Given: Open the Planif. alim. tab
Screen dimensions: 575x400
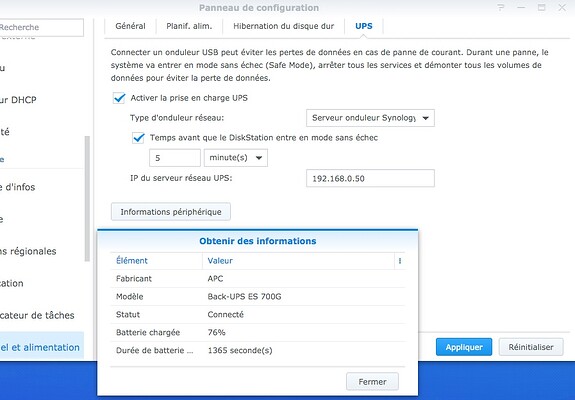Looking at the screenshot, I should coord(189,26).
